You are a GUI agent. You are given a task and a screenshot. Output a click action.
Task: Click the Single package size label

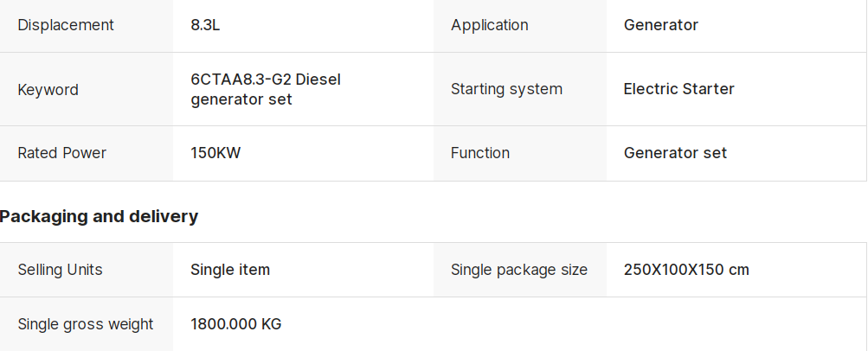[519, 270]
